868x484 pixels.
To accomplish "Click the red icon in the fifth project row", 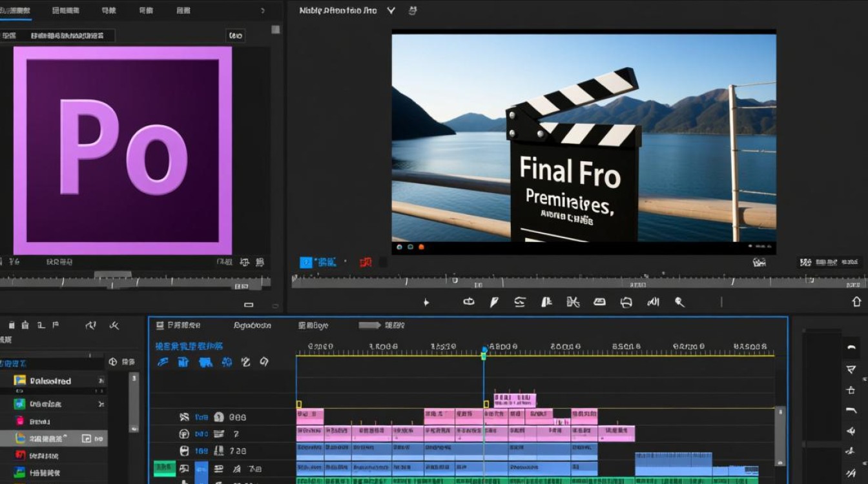I will click(20, 456).
